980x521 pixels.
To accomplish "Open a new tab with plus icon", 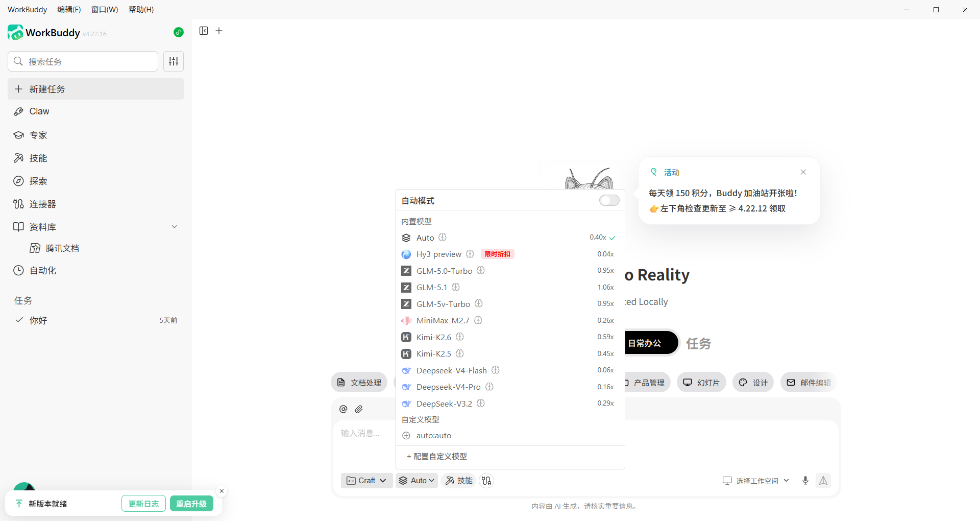I will 219,31.
